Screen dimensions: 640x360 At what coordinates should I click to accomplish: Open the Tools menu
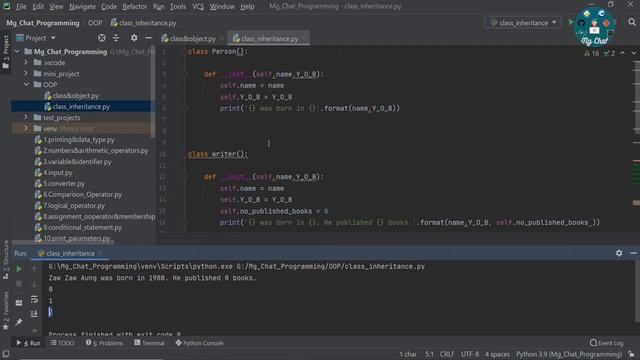pyautogui.click(x=178, y=7)
